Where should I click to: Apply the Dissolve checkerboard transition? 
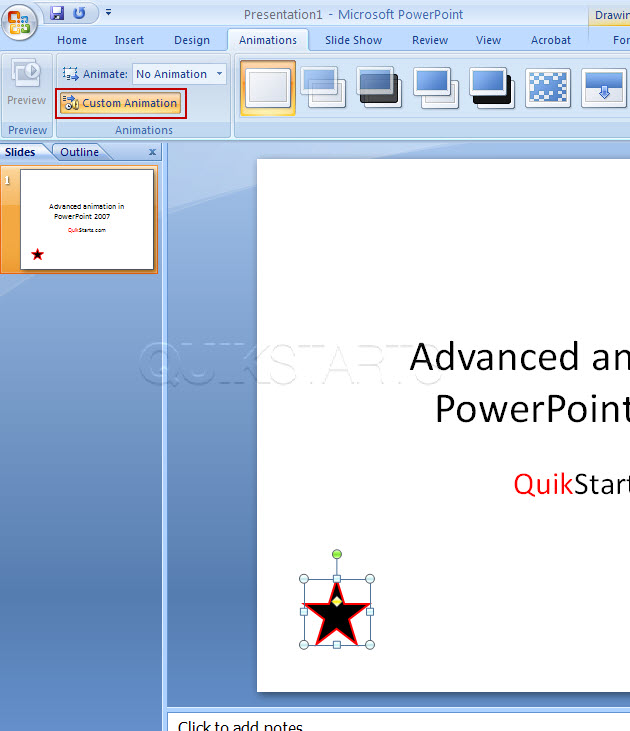tap(548, 87)
